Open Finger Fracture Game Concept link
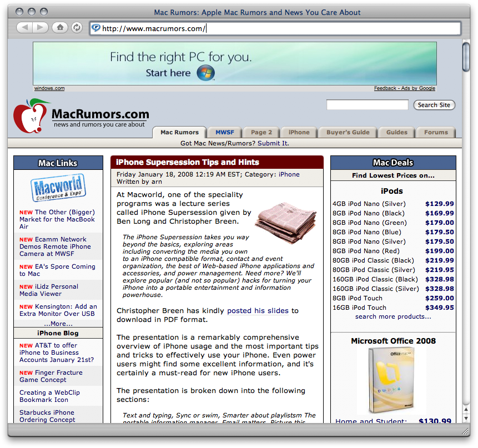Image resolution: width=478 pixels, height=448 pixels. pos(51,376)
